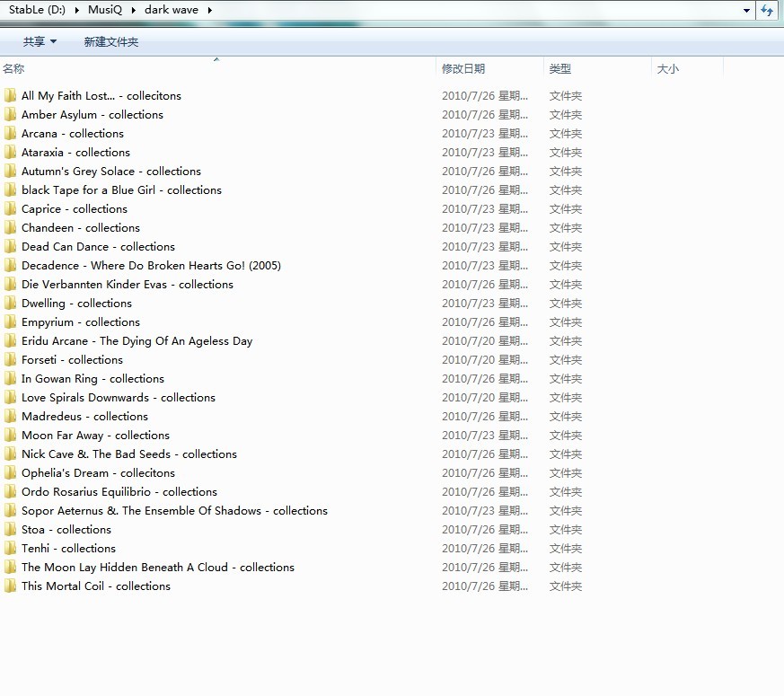Select the In Gowan Ring folder icon
This screenshot has width=784, height=696.
pos(10,378)
